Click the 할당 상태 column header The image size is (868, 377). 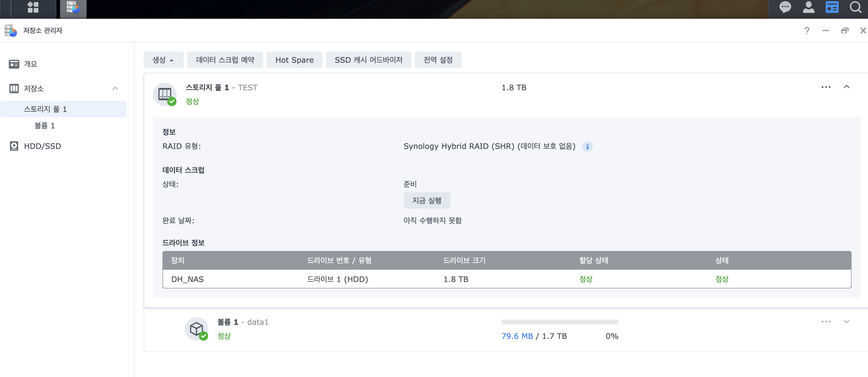[594, 260]
